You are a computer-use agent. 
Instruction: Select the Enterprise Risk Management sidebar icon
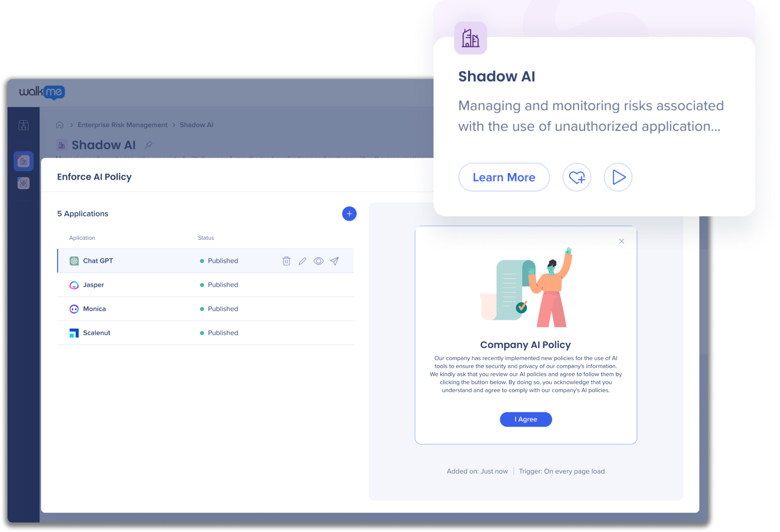(x=24, y=161)
